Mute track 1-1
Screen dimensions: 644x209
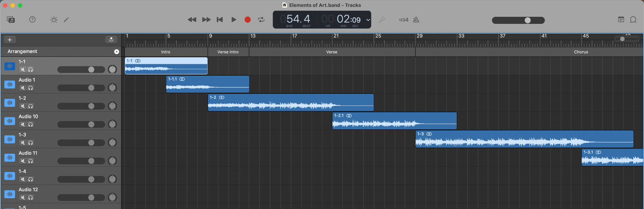tap(22, 70)
